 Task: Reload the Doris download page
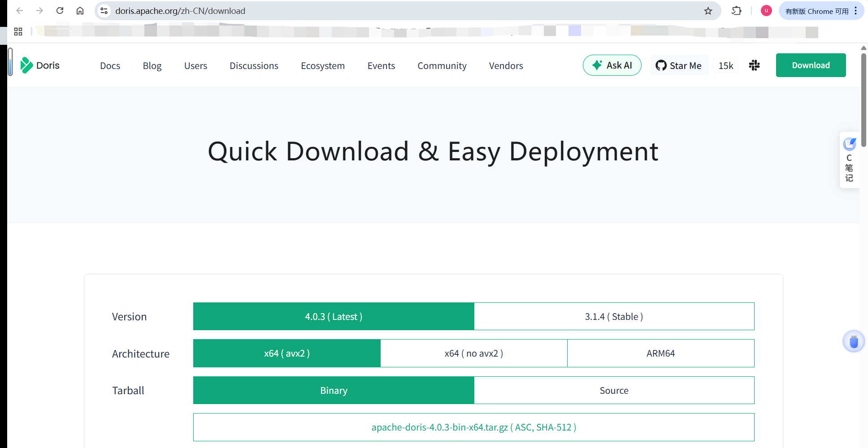point(60,11)
